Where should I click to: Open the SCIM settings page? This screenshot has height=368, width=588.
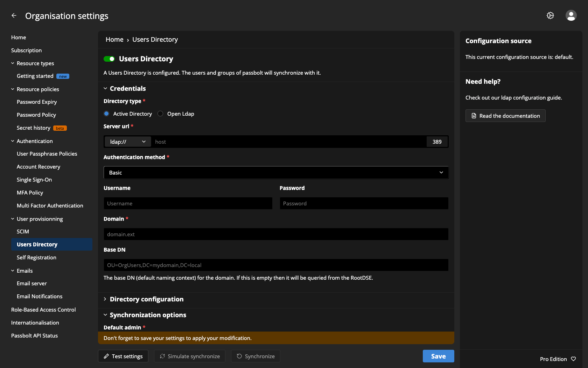(x=23, y=232)
